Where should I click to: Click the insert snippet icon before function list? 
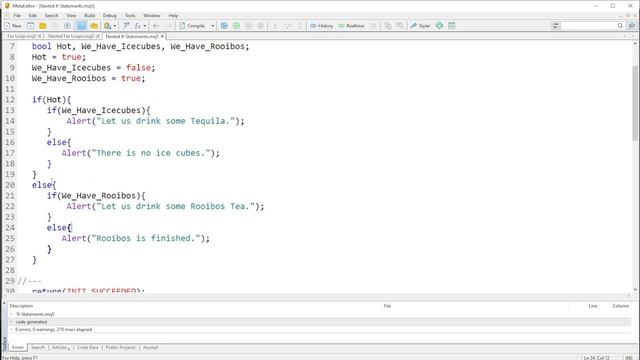[x=126, y=26]
